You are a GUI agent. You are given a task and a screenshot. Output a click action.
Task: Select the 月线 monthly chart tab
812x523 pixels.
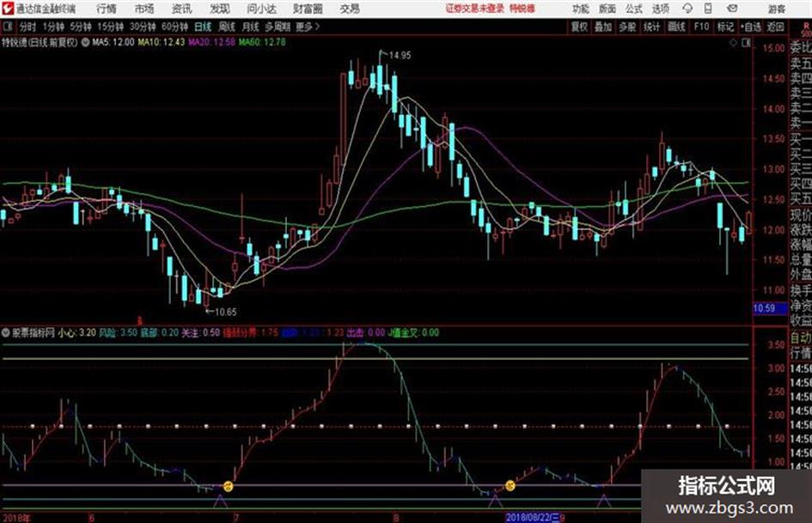[251, 27]
